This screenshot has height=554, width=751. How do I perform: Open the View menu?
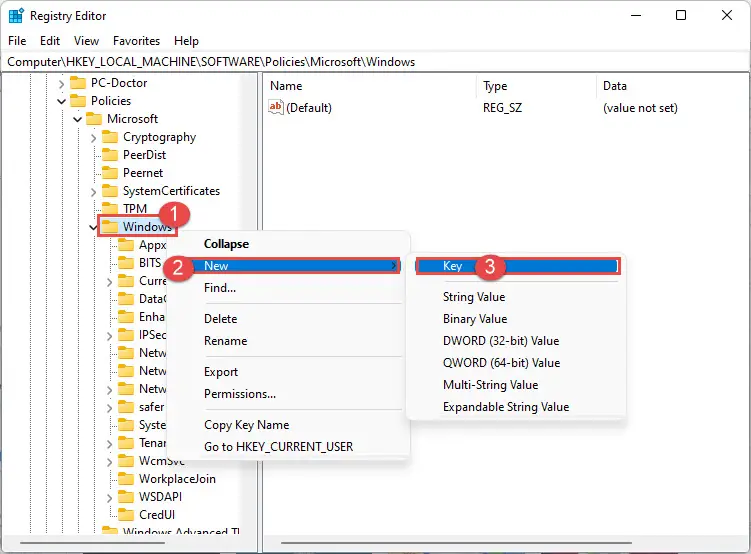click(x=86, y=41)
